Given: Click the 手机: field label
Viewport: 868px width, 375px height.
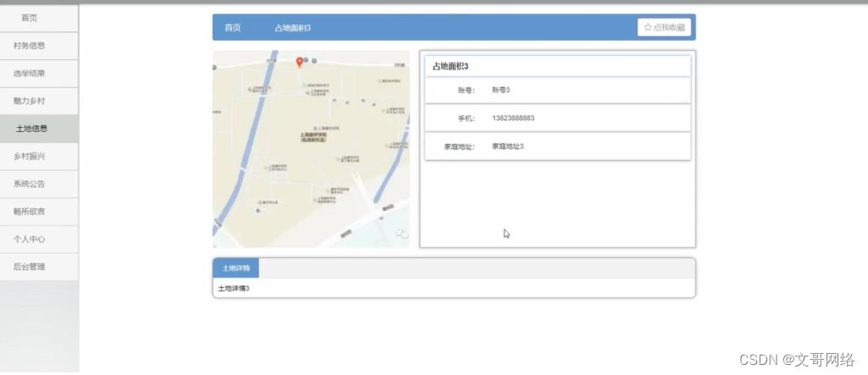Looking at the screenshot, I should tap(466, 119).
